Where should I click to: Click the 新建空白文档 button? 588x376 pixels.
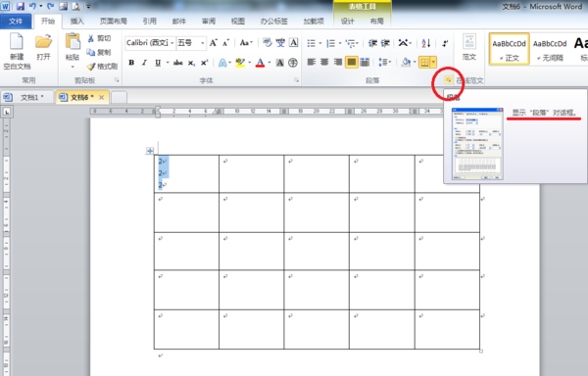pos(17,51)
